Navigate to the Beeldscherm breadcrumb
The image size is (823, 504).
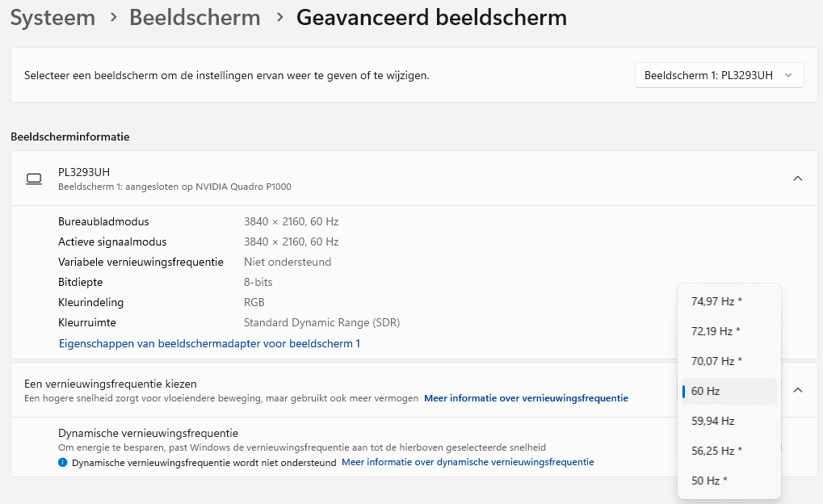point(195,17)
